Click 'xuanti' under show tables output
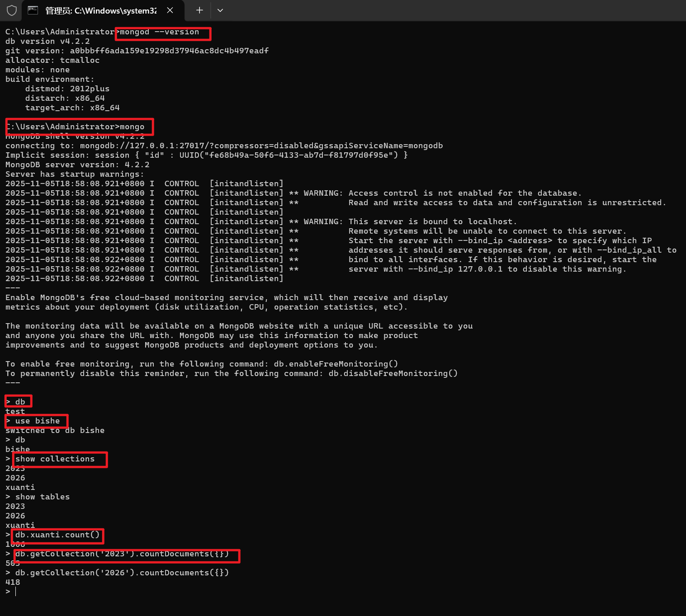The height and width of the screenshot is (616, 686). click(20, 525)
